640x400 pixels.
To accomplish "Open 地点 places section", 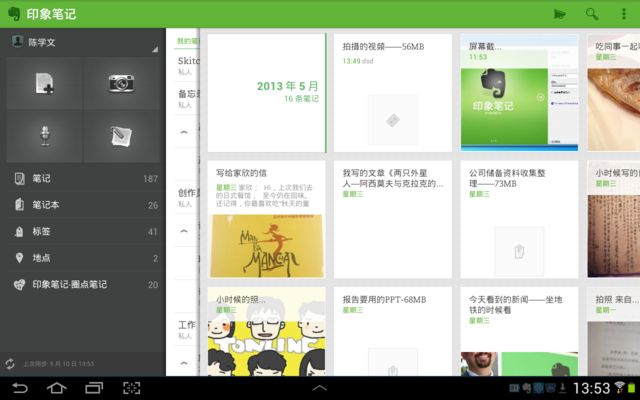I will coord(83,258).
